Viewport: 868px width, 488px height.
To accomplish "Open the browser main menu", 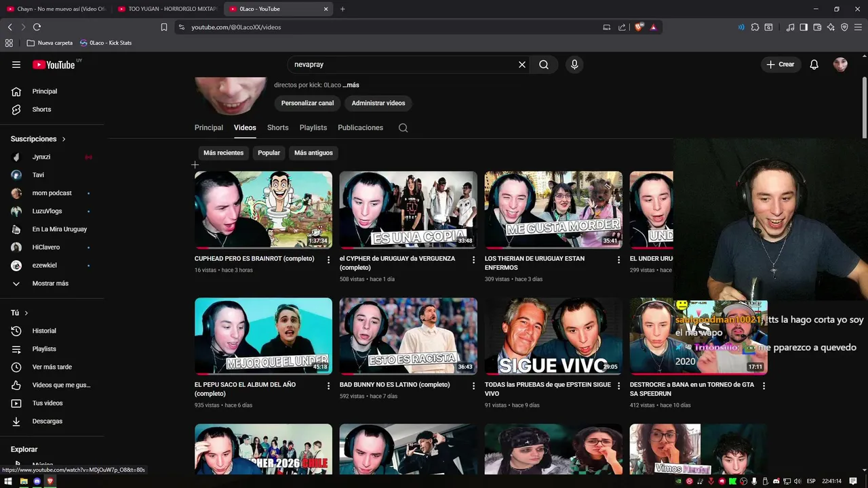I will [x=859, y=27].
